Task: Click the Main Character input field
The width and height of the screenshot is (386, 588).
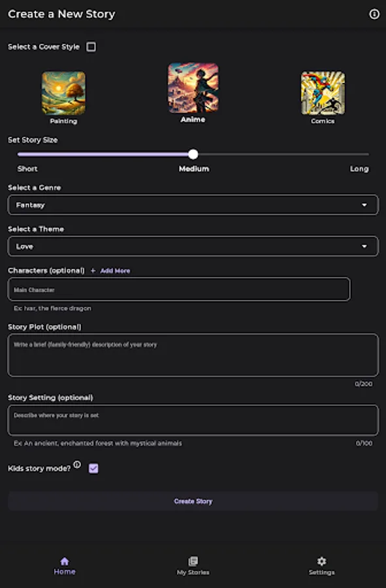Action: (x=179, y=289)
